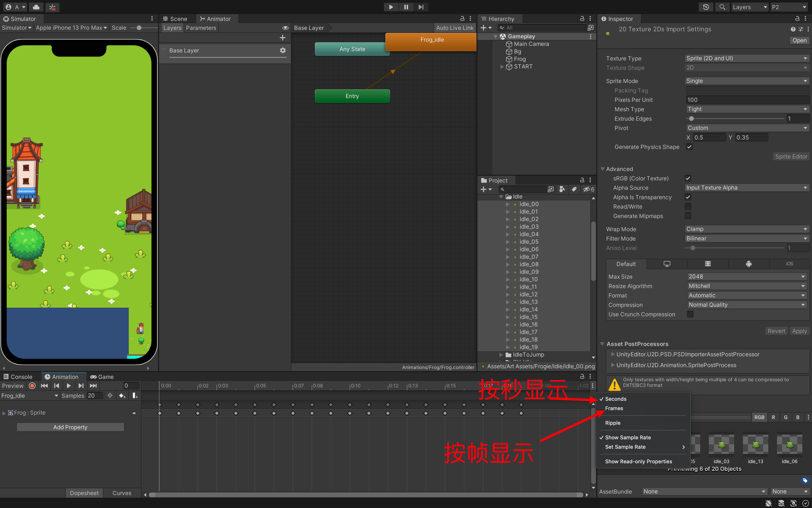Open the Wrap Mode dropdown
The image size is (812, 508).
(747, 229)
